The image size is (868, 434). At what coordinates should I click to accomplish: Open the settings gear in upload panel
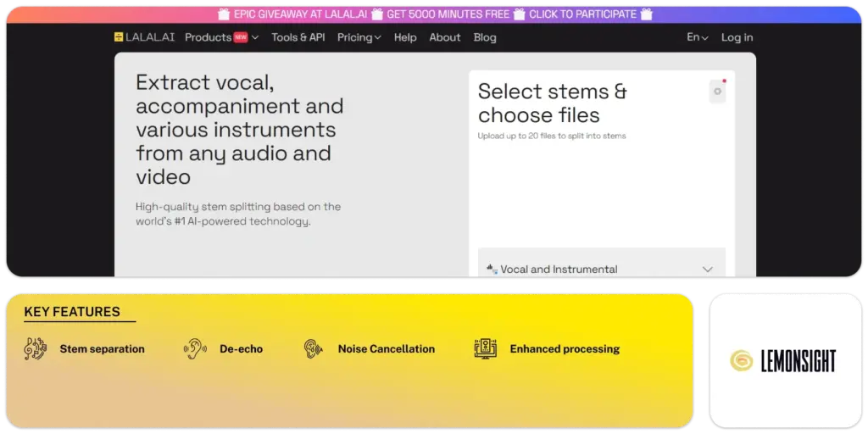pos(717,92)
